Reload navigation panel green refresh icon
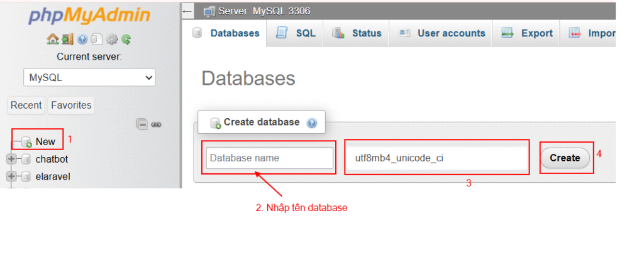Screen dimensions: 644x277 coord(126,40)
